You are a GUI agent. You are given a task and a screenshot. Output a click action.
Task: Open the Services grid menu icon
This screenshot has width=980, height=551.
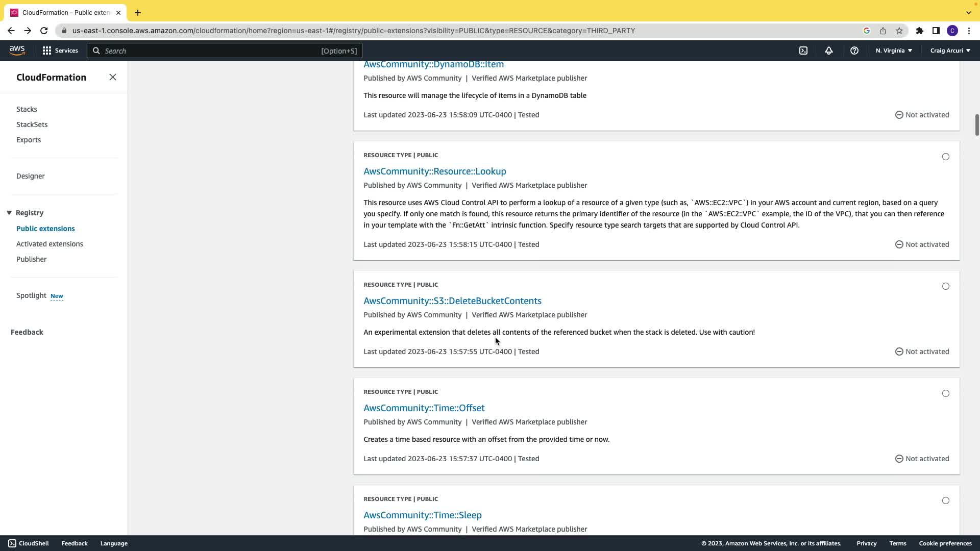coord(47,51)
